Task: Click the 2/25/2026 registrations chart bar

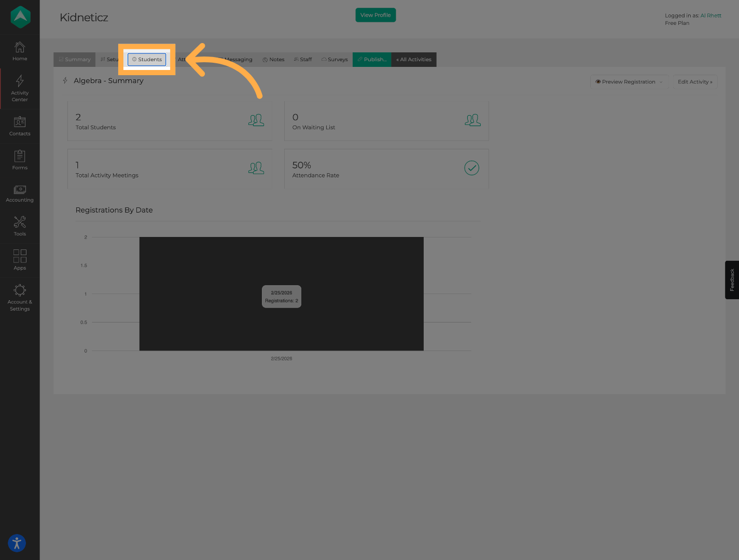Action: [282, 293]
